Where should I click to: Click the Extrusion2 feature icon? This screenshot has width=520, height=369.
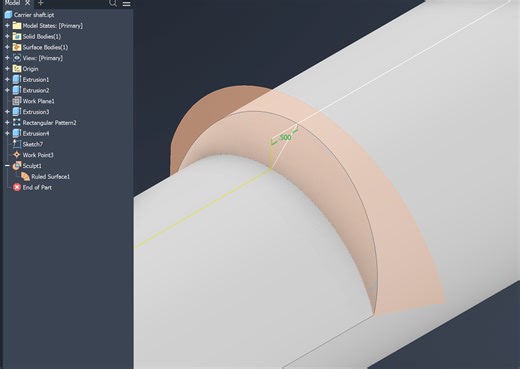tap(17, 90)
